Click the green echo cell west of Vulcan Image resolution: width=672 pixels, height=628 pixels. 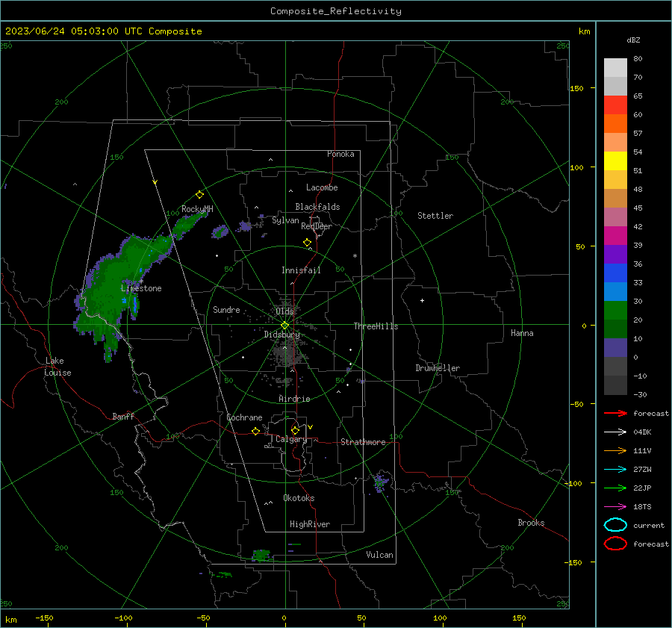coord(261,556)
